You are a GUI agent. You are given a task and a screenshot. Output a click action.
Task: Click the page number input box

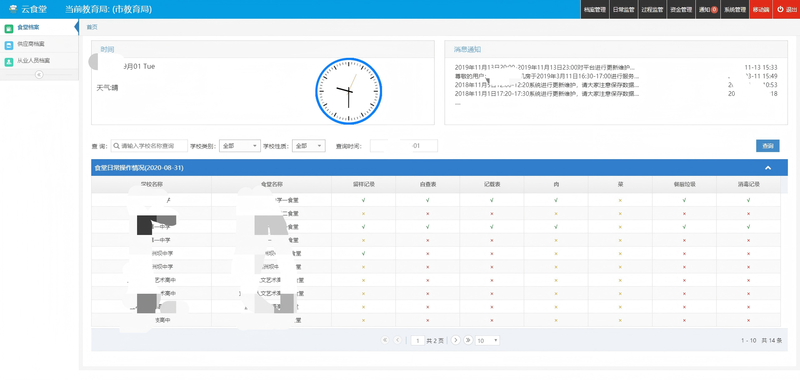[417, 340]
